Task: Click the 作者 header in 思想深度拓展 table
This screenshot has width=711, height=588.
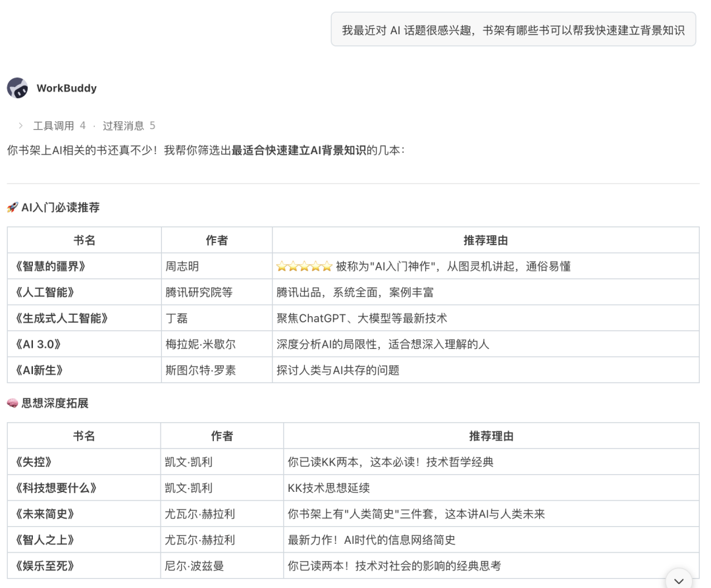Action: (222, 436)
